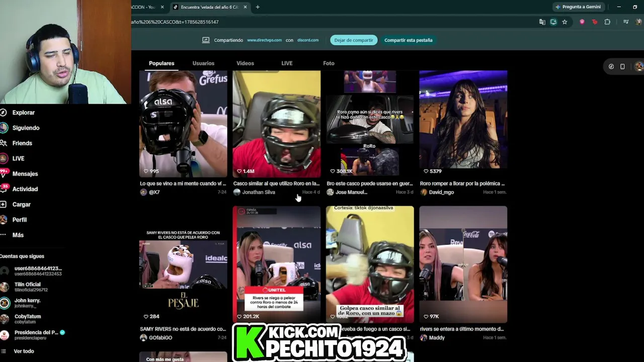Switch to the Foto tab

click(x=329, y=63)
